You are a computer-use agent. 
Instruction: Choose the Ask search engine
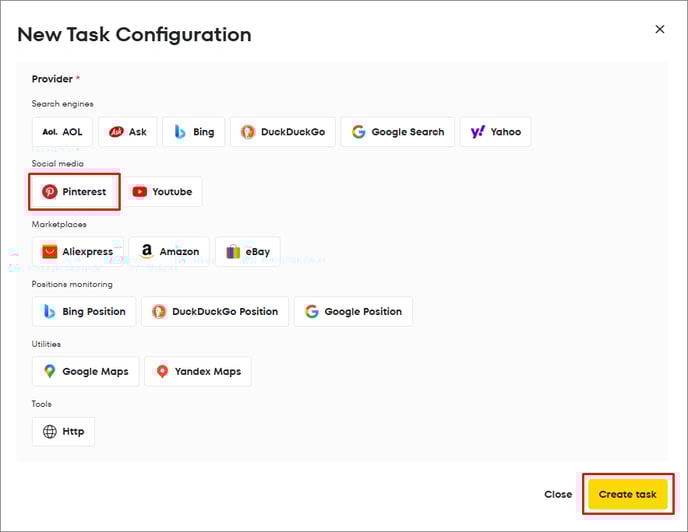(x=128, y=132)
